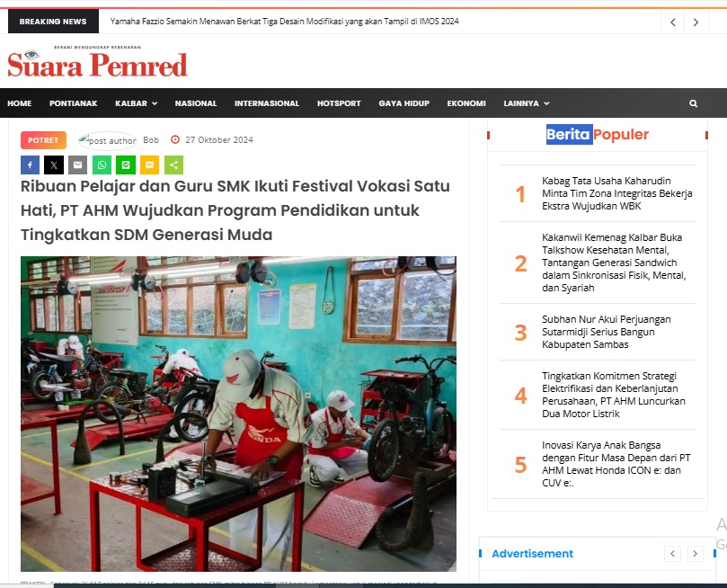
Task: Open the Pontianak menu section
Action: (x=74, y=103)
